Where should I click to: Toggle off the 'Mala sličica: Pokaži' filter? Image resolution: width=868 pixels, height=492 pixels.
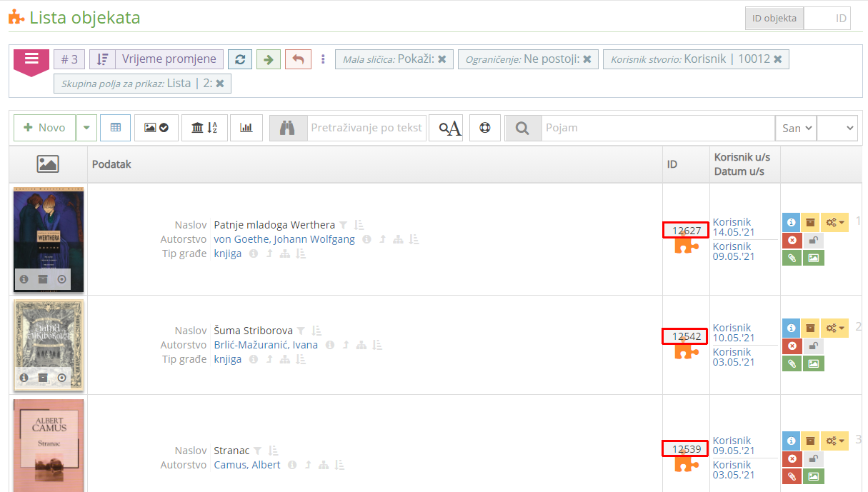coord(441,59)
